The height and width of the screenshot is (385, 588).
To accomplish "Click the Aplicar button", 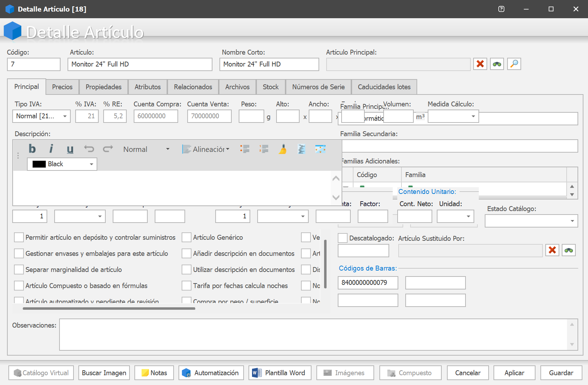I will 514,373.
